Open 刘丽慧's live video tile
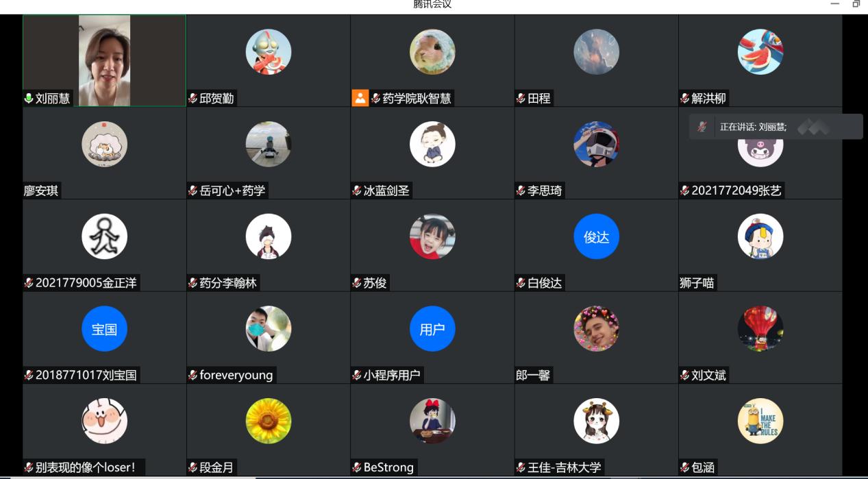Screen dimensions: 868x479 [x=104, y=60]
